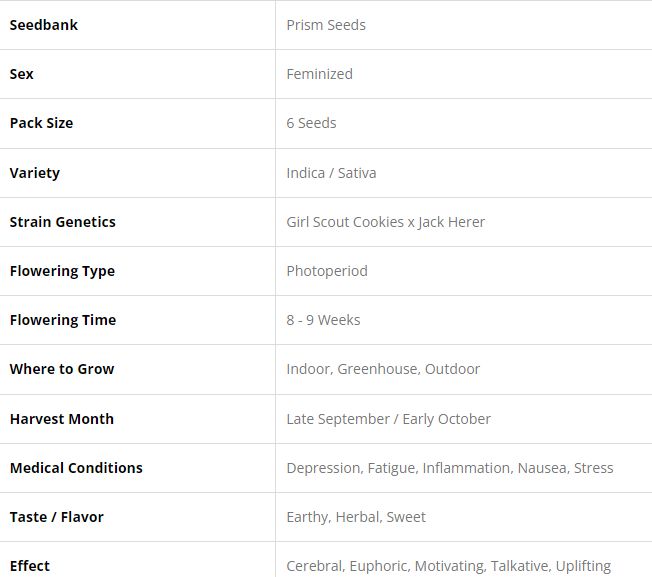Select the Feminized sex value

tap(319, 74)
